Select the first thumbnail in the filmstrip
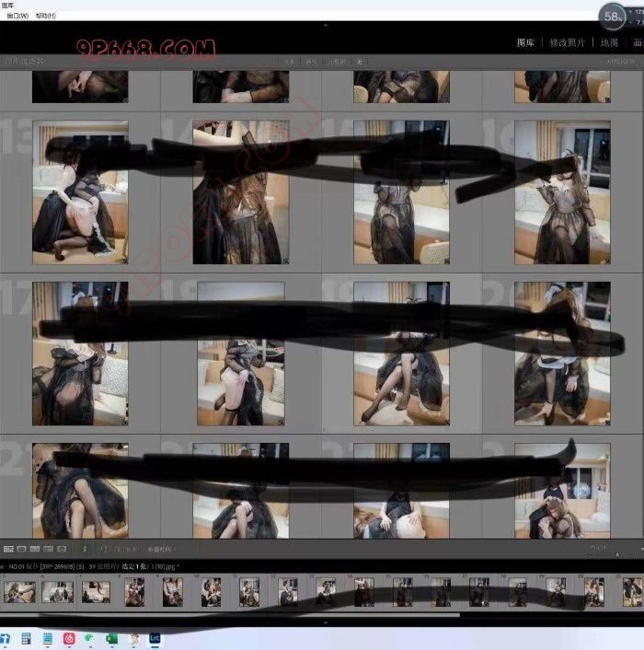 pos(19,591)
